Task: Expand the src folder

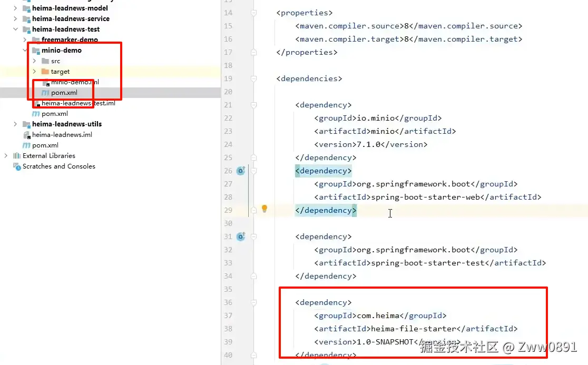Action: [x=34, y=61]
